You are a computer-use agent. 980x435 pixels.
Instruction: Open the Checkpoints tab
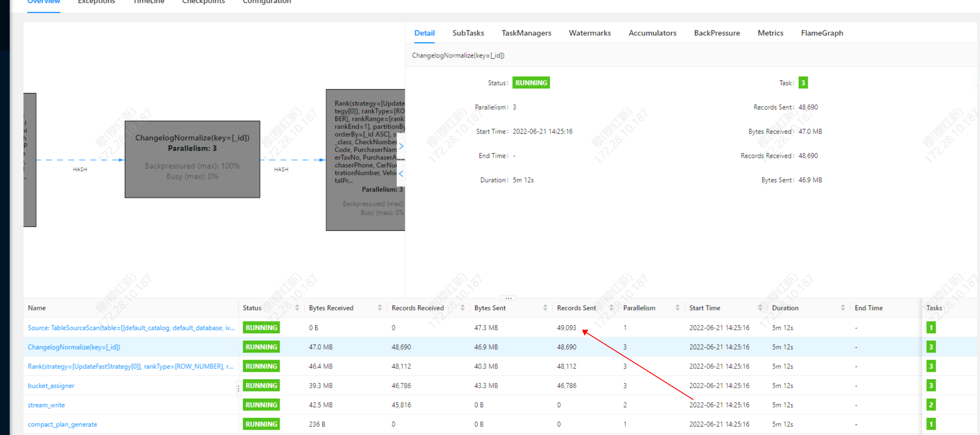click(x=203, y=2)
